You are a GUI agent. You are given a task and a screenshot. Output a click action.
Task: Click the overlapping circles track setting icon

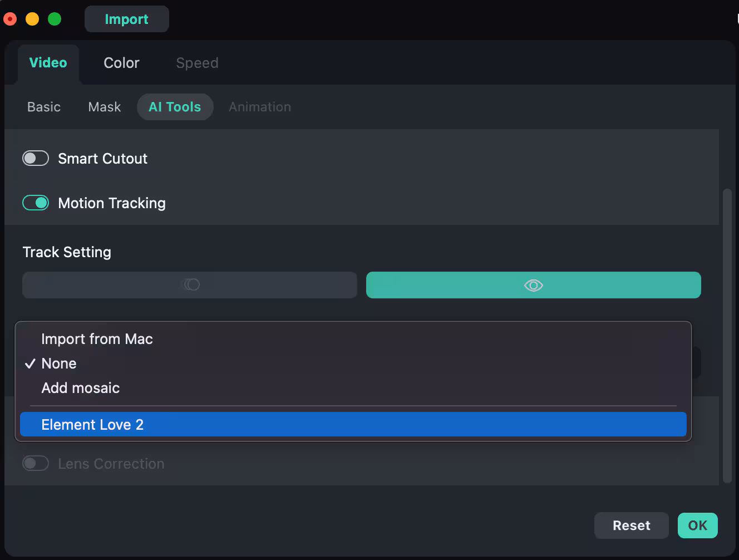tap(190, 285)
